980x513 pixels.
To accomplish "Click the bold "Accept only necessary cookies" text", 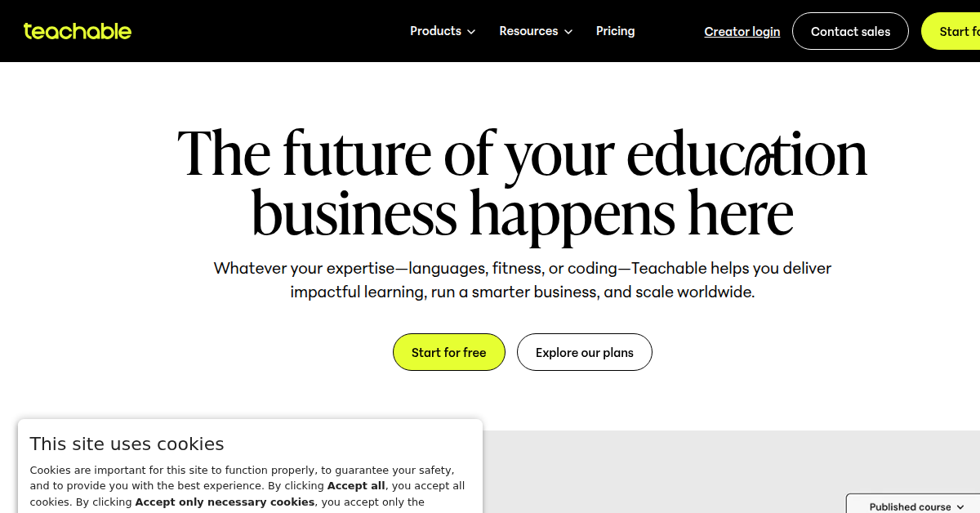I will pos(225,502).
